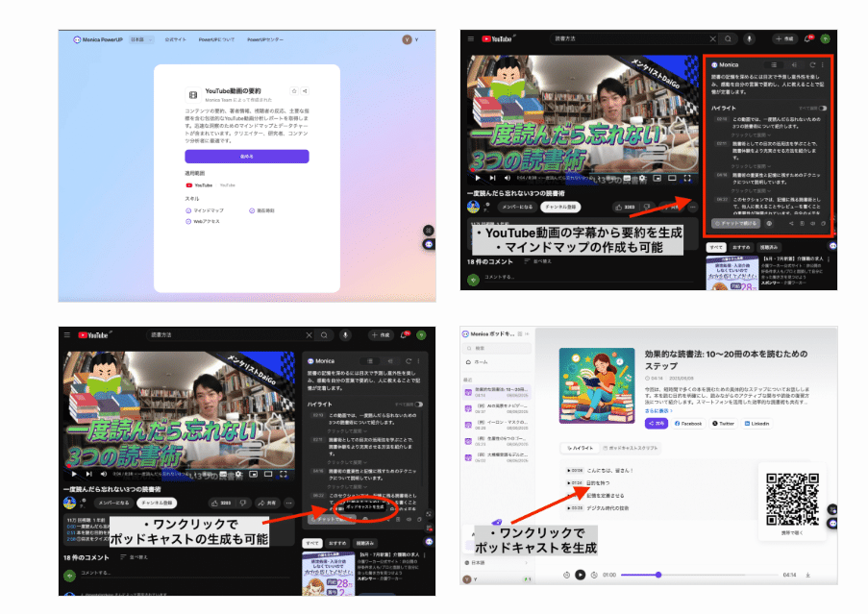Click progress bar of top-right YouTube video
The image size is (868, 614).
[x=581, y=171]
